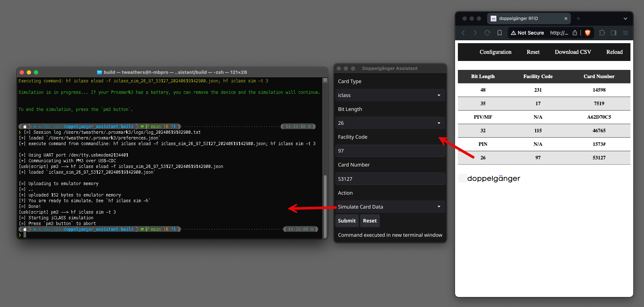
Task: Open the Configuration menu item
Action: coord(495,52)
